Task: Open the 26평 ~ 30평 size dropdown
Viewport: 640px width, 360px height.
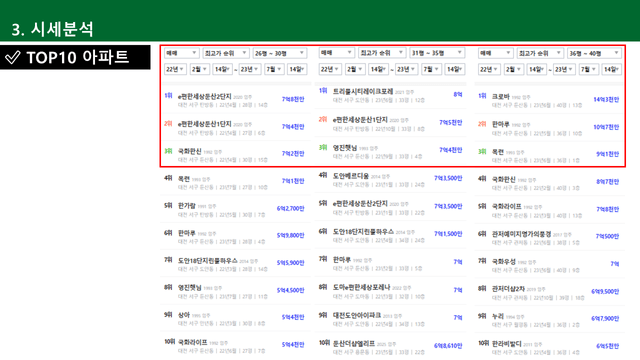Action: (280, 53)
